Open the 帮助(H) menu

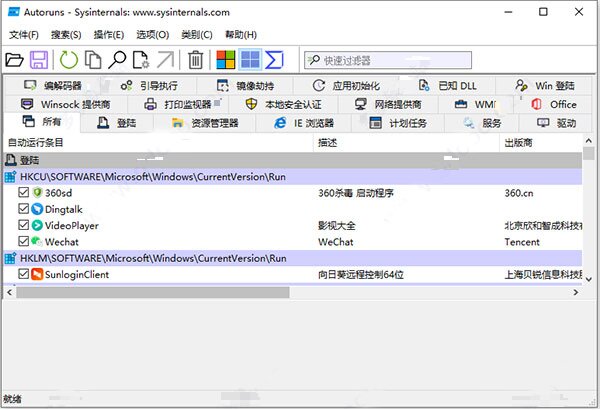tap(241, 35)
